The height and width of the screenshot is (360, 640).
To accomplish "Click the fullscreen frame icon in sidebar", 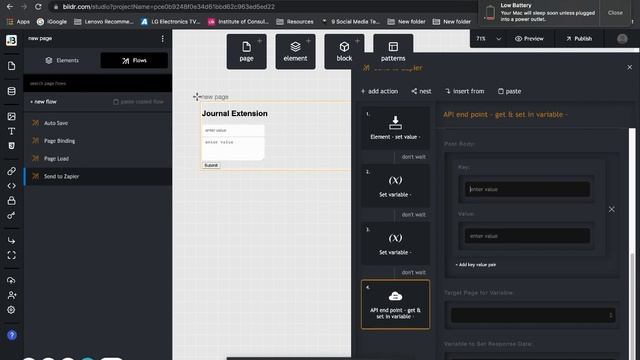I will point(11,255).
